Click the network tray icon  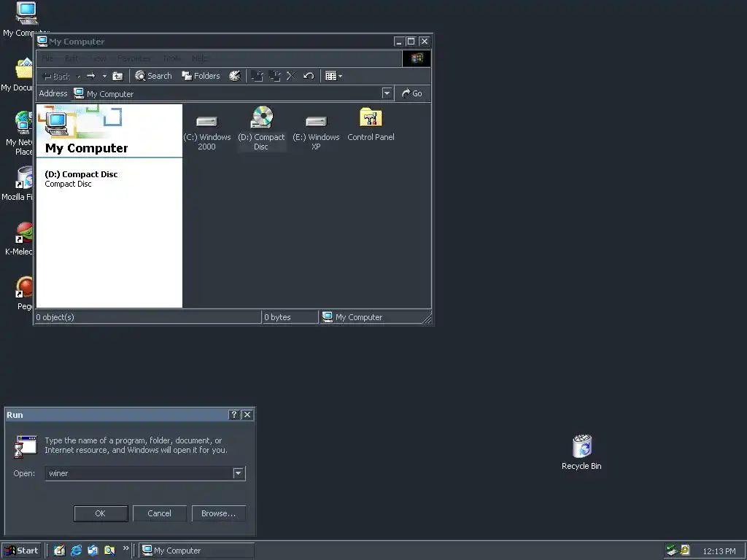pyautogui.click(x=672, y=551)
